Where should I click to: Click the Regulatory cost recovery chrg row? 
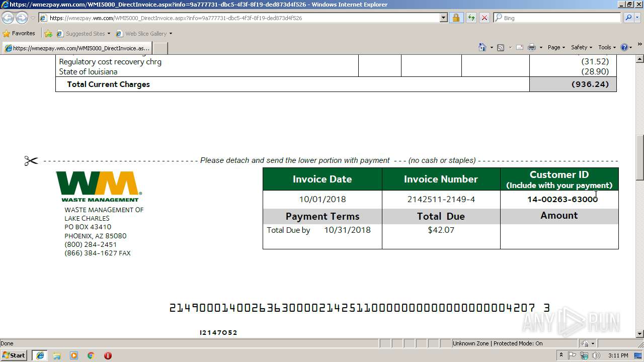point(336,62)
